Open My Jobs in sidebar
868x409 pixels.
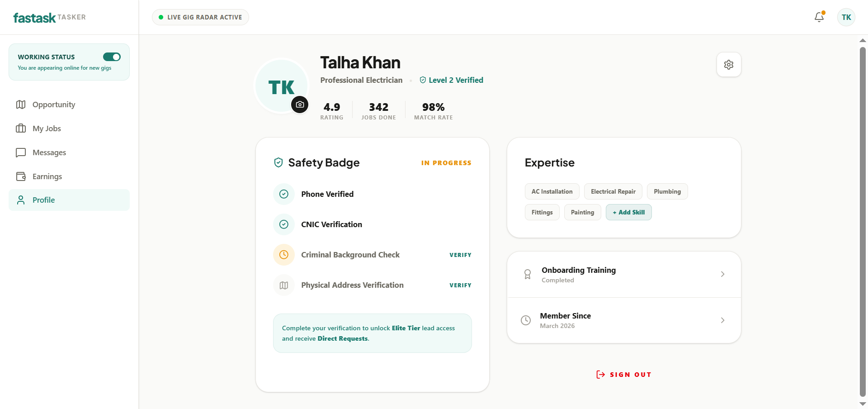69,128
